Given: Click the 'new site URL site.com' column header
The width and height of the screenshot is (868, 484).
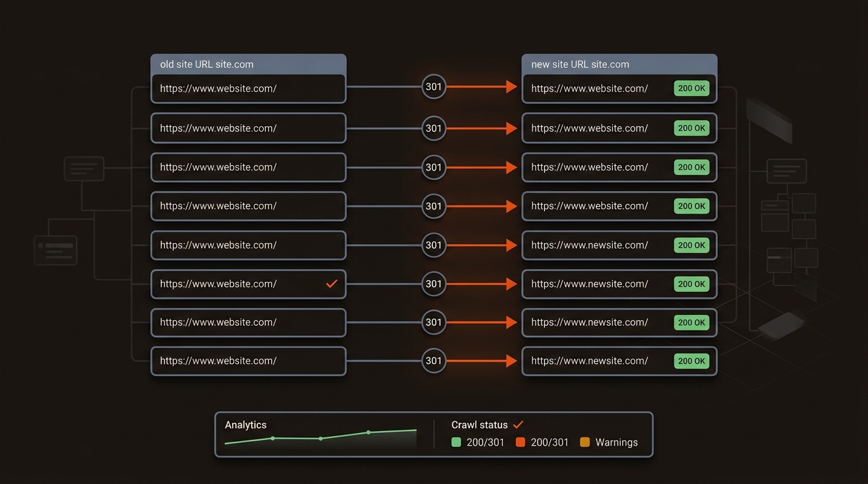Looking at the screenshot, I should [x=619, y=64].
